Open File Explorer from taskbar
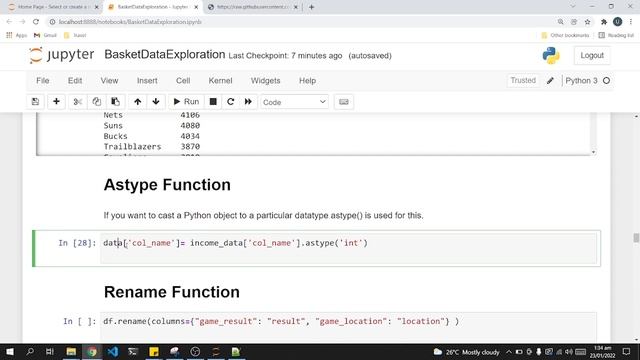This screenshot has height=360, width=640. coord(71,351)
